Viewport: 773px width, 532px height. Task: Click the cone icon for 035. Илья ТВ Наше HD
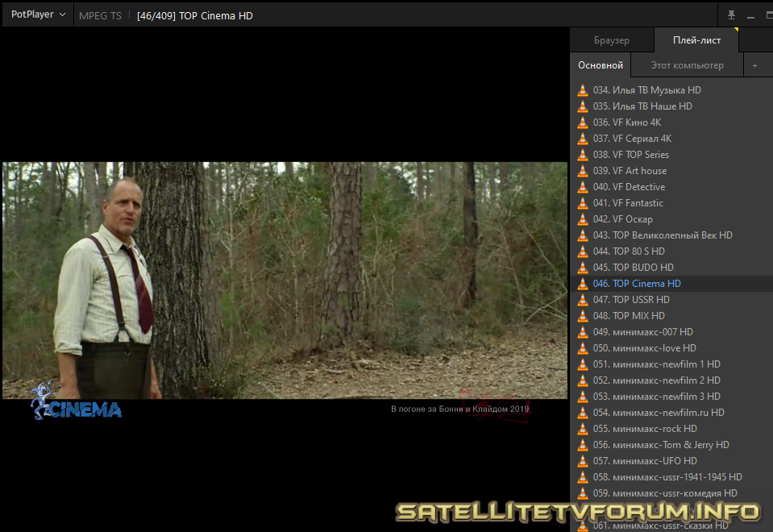(582, 106)
